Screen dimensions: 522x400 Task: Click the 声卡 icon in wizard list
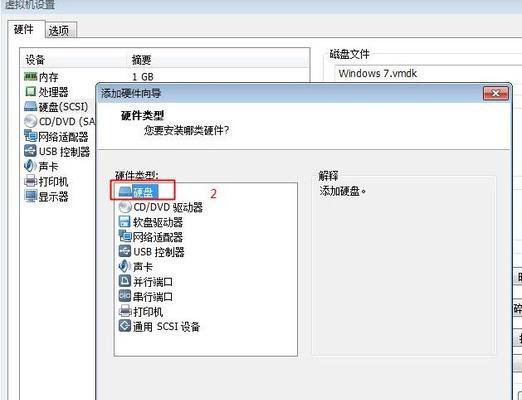tap(125, 266)
